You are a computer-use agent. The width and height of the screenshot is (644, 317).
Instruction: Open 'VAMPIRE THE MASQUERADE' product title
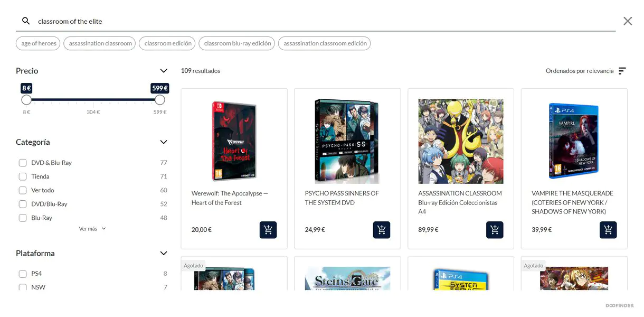[x=573, y=202]
